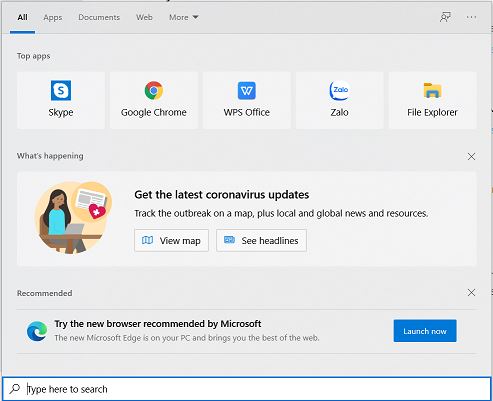Open WPS Office tile
493x401 pixels.
point(247,100)
